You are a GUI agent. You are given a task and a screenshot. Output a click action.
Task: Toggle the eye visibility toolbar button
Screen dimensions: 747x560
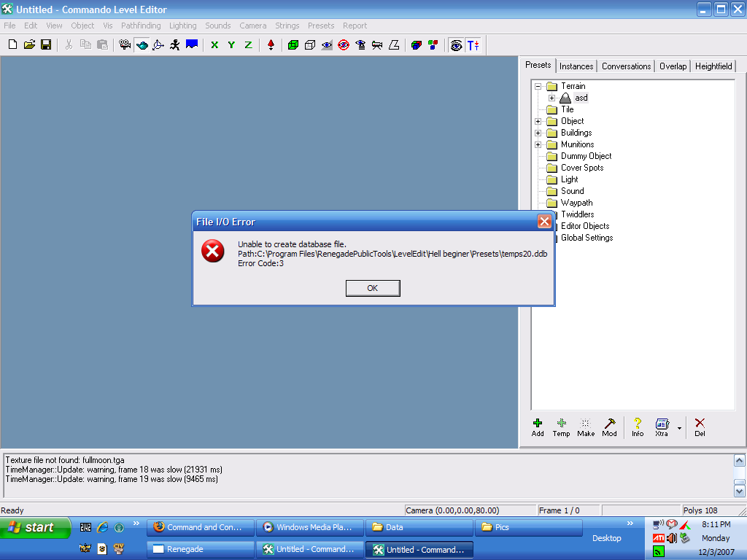456,45
